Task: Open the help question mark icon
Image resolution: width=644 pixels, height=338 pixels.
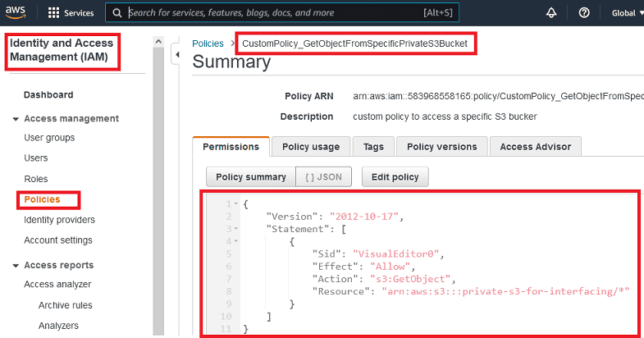Action: [584, 13]
